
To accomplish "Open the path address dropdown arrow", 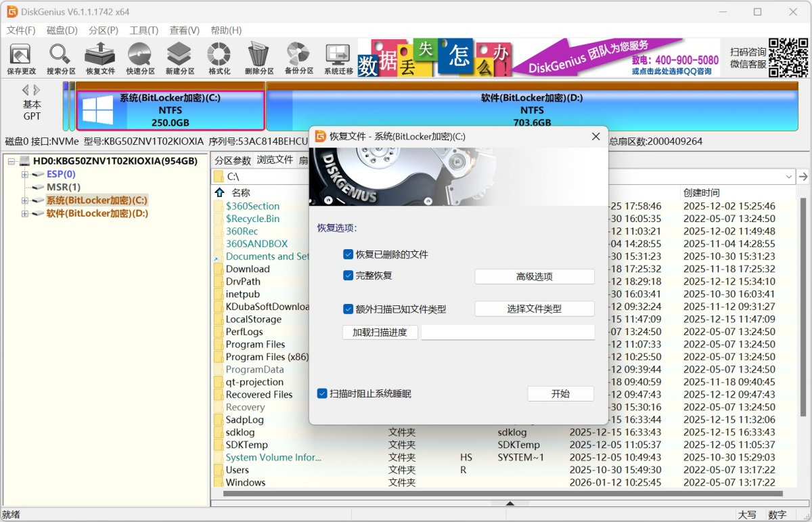I will tap(789, 177).
